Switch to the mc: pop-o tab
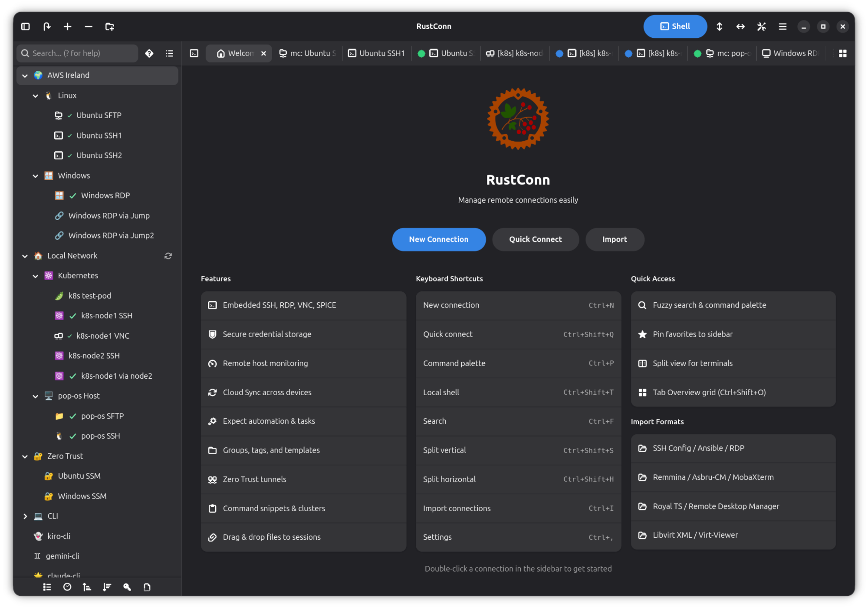 pos(723,53)
